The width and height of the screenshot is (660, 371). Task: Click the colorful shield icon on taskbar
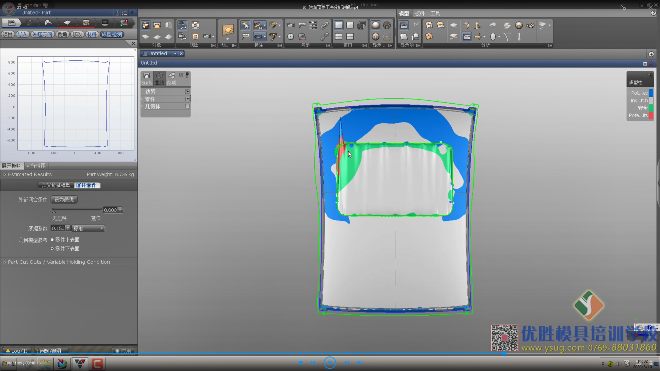pyautogui.click(x=62, y=363)
